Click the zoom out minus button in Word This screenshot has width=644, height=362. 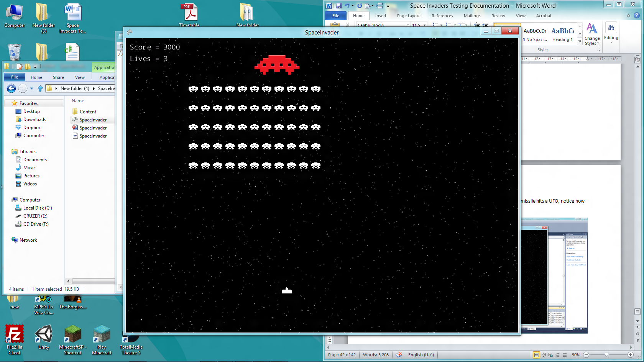click(586, 355)
